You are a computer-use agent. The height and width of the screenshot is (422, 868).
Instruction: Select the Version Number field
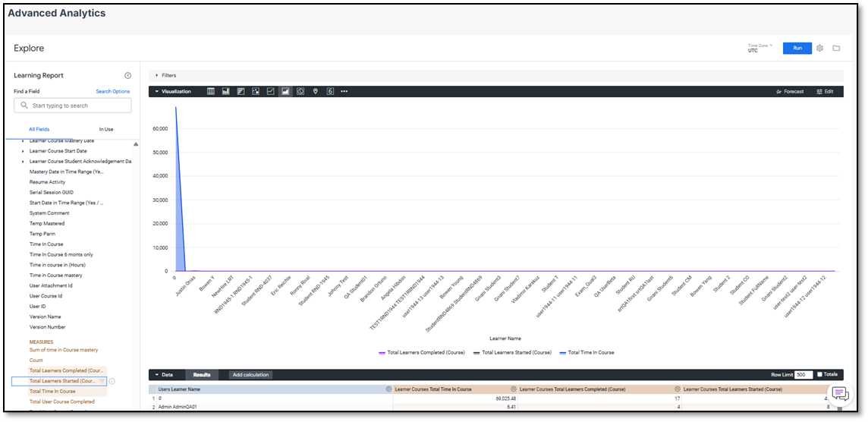click(47, 327)
